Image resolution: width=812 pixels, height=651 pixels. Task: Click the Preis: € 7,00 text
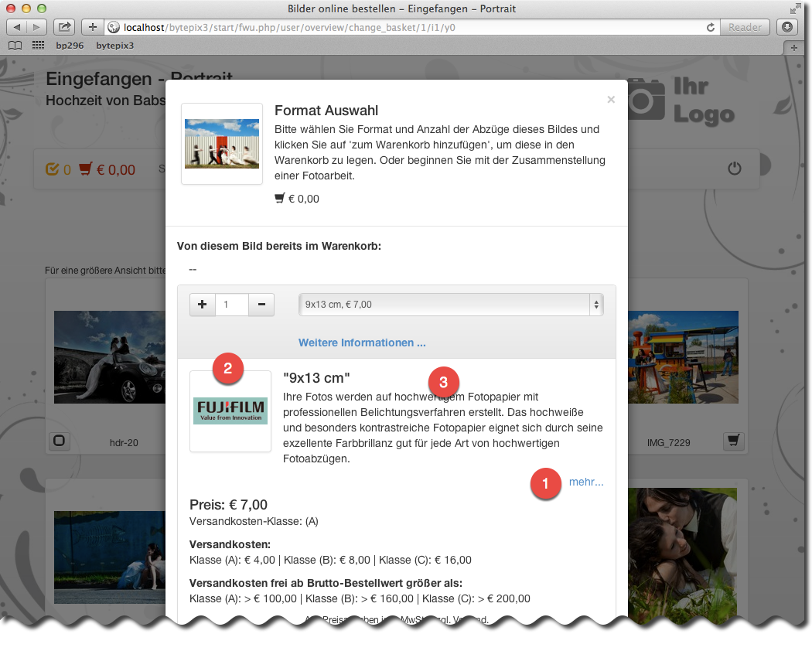coord(228,505)
